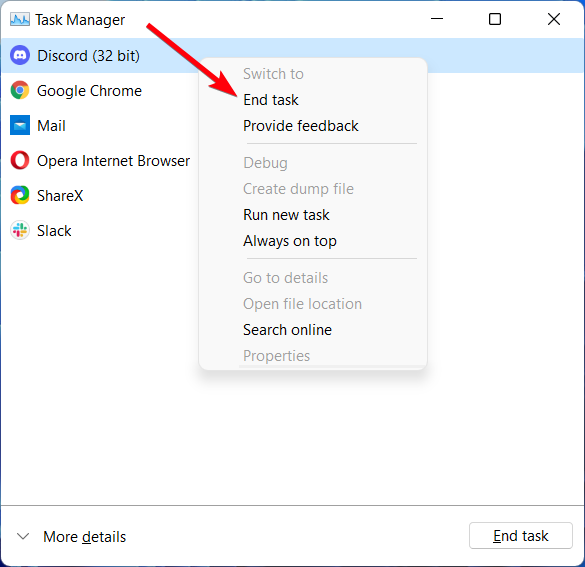Choose Slack in the app list
Viewport: 585px width, 567px height.
click(54, 231)
